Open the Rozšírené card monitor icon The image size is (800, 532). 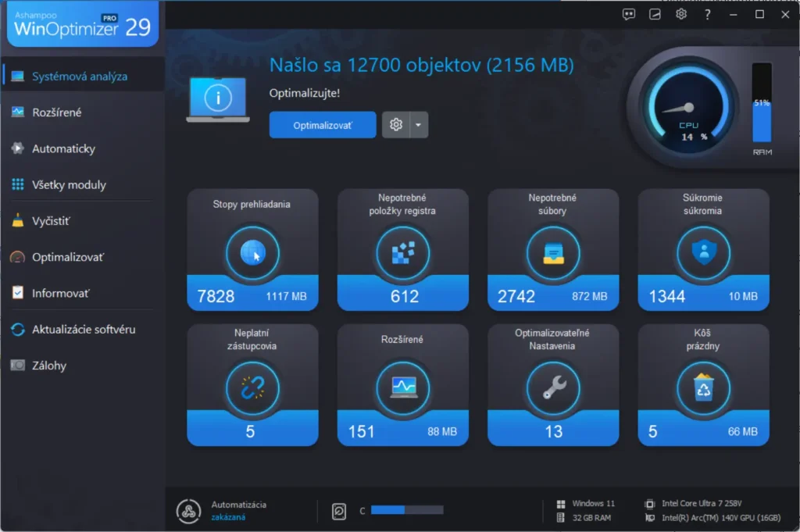(402, 388)
